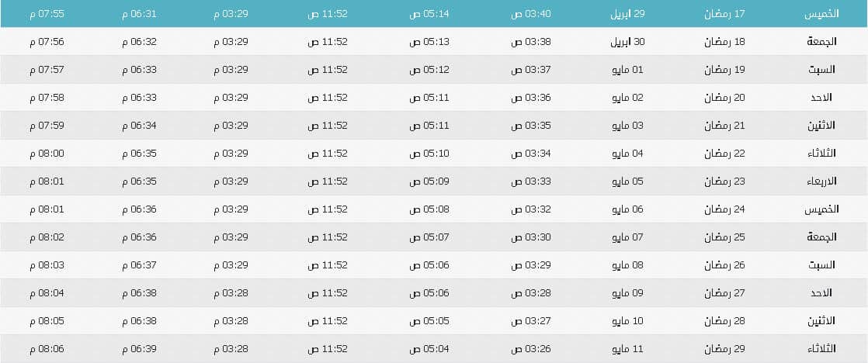
Task: Click the 25 رمضان cell
Action: tap(724, 237)
